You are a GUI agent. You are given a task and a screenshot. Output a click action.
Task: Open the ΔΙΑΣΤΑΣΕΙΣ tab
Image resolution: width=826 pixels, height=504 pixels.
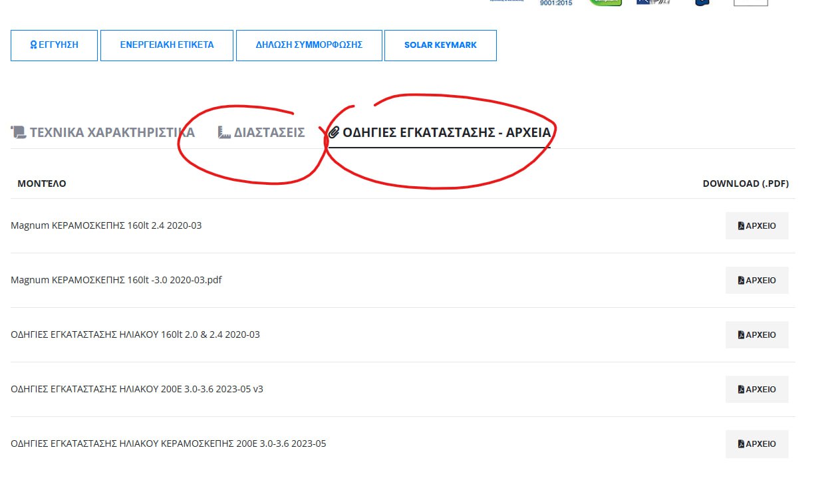point(269,132)
